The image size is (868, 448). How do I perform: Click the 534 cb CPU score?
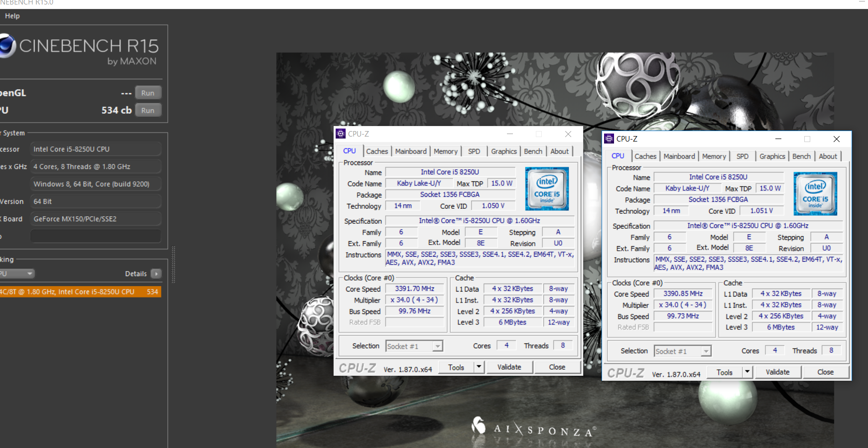[117, 110]
